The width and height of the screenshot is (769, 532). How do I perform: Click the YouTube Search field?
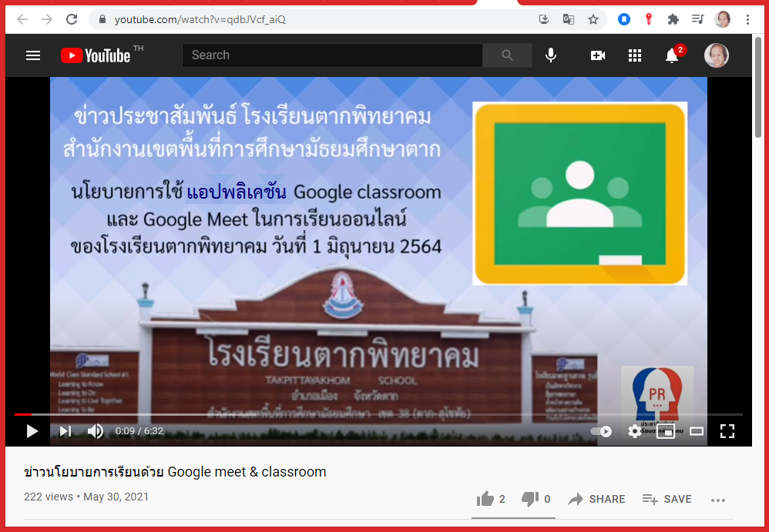[333, 55]
